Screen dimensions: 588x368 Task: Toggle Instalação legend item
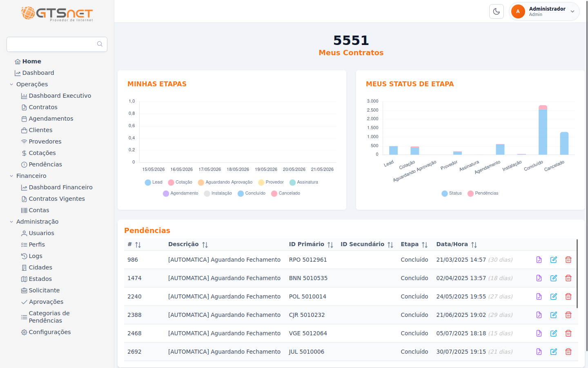point(218,193)
